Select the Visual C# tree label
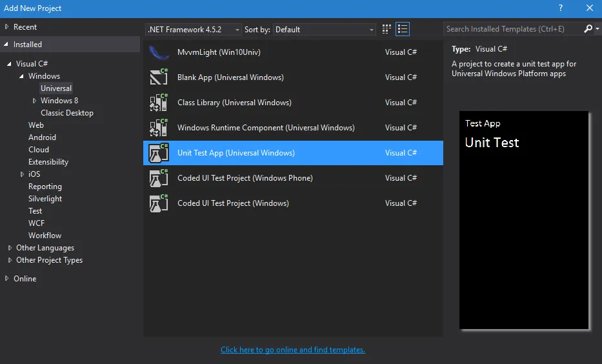602x364 pixels. [32, 64]
